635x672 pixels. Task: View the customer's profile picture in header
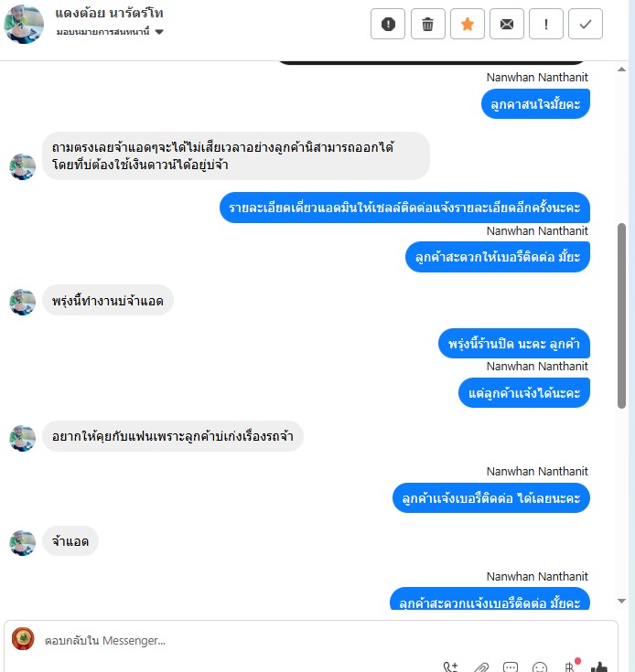point(24,24)
